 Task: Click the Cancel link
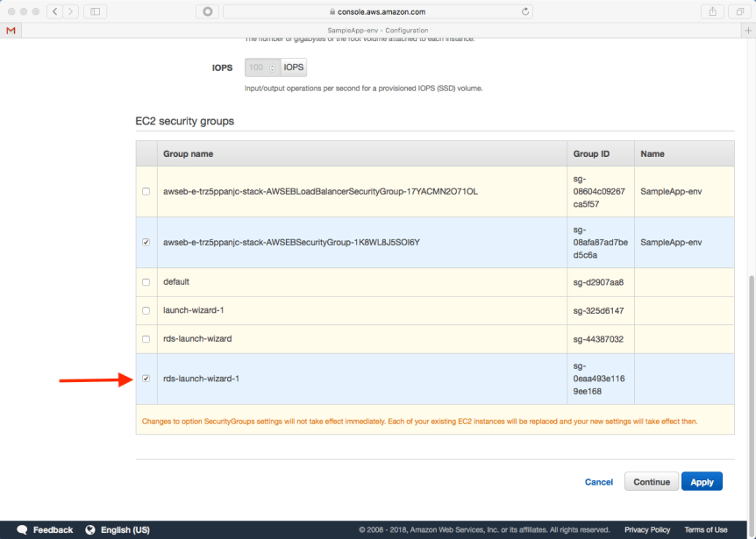598,482
